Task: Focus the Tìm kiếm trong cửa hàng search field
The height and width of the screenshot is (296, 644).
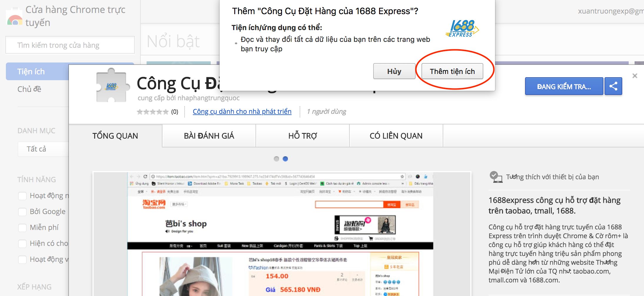Action: (70, 45)
